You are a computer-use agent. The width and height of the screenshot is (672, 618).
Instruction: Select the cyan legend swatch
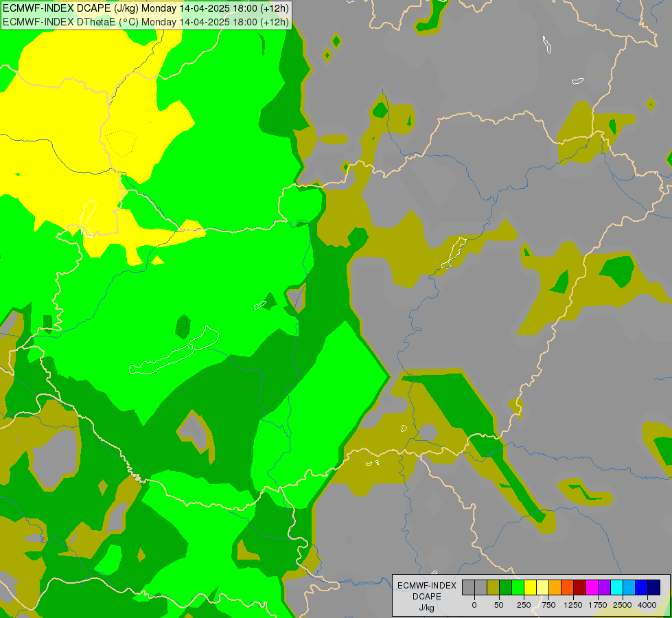coord(616,587)
